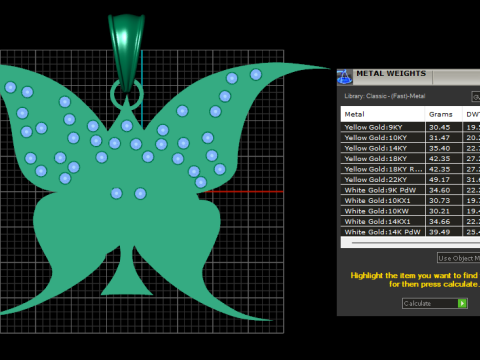Click the 30.73 grams value
480x360 pixels.
point(440,201)
